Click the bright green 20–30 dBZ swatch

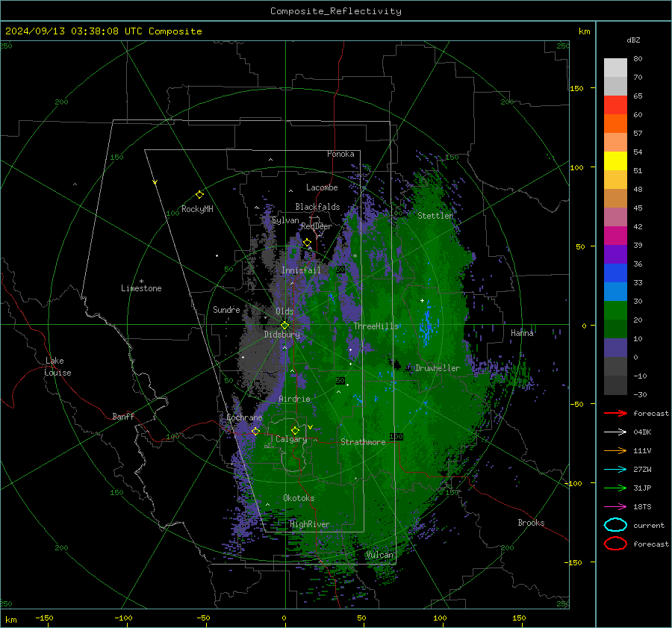coord(615,311)
